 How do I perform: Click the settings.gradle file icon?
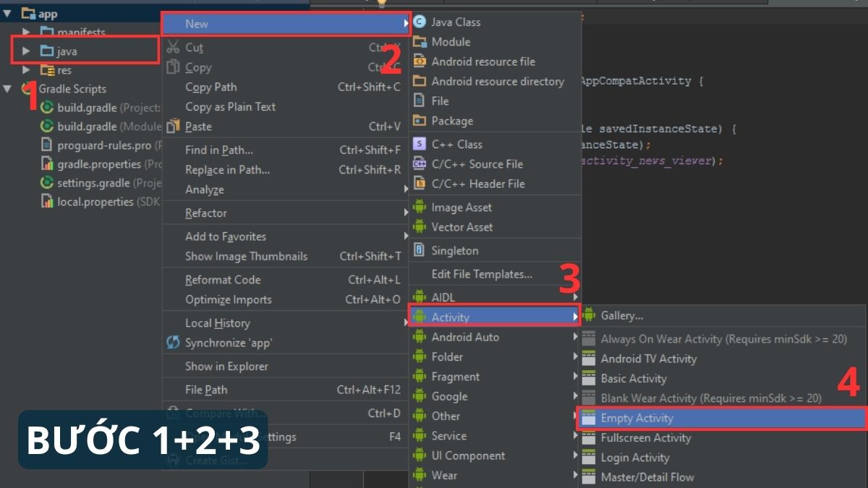point(47,183)
